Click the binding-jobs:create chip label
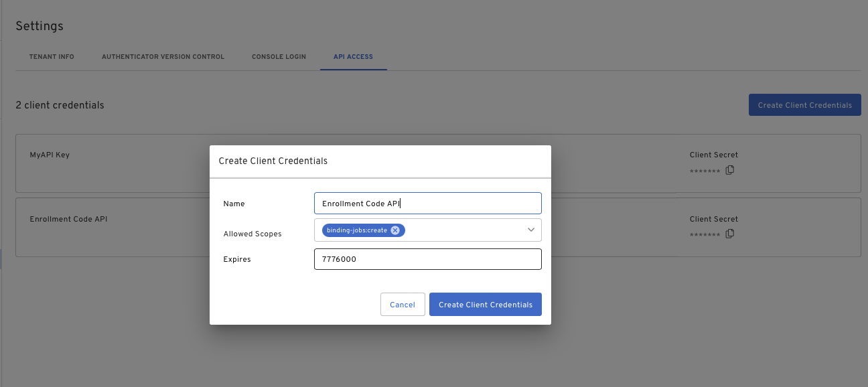The image size is (868, 387). [x=357, y=230]
